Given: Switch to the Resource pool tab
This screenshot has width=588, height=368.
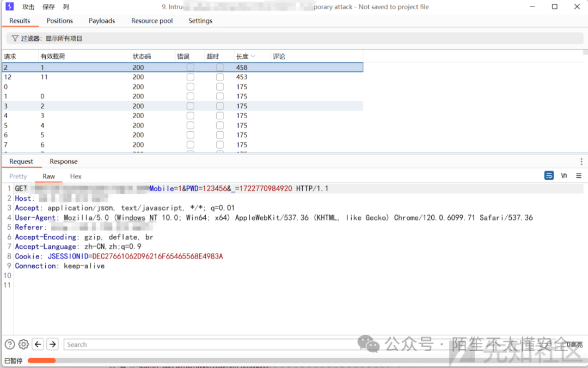Looking at the screenshot, I should (x=152, y=21).
